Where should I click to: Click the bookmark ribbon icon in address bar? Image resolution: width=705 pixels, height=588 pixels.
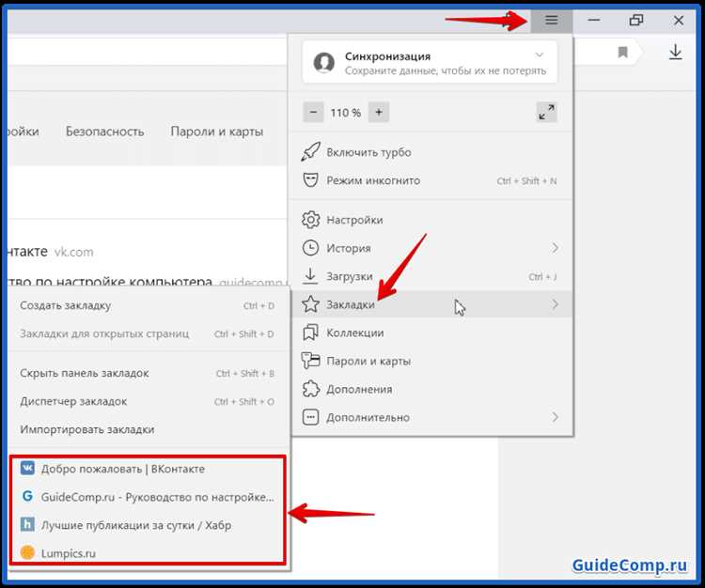[x=622, y=53]
